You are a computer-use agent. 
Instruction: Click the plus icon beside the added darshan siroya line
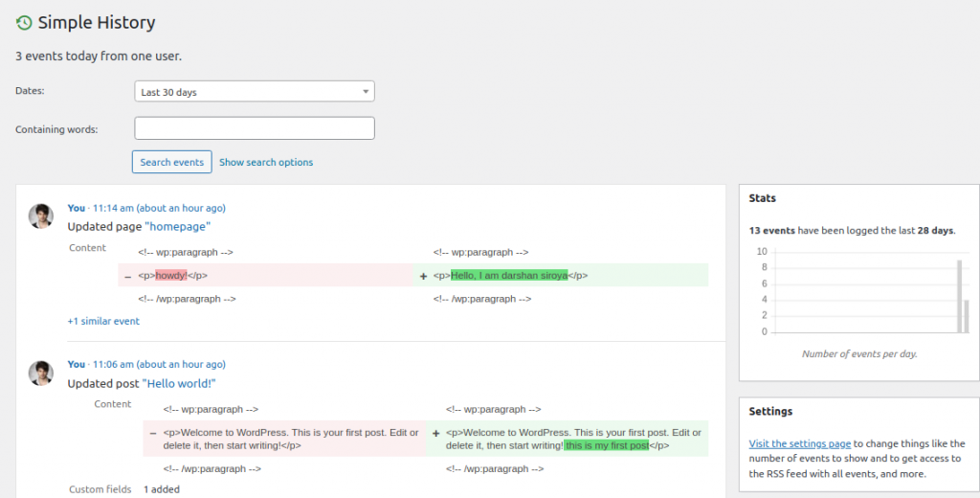423,276
